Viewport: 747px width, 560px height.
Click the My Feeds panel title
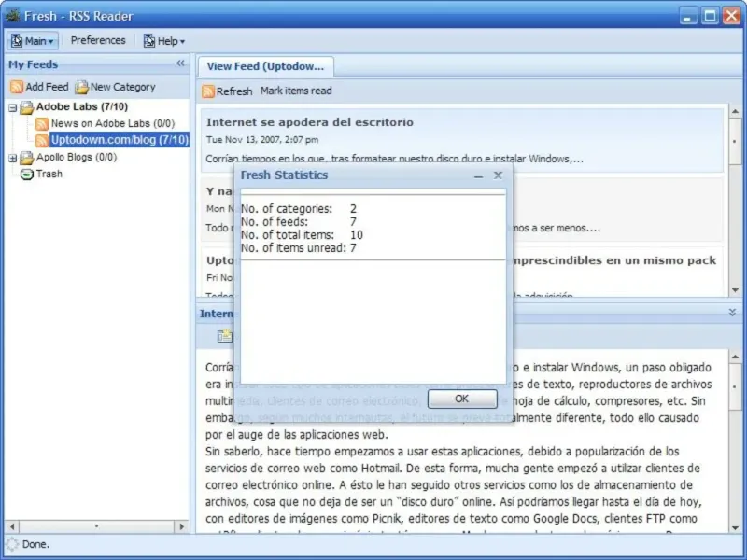[x=33, y=64]
